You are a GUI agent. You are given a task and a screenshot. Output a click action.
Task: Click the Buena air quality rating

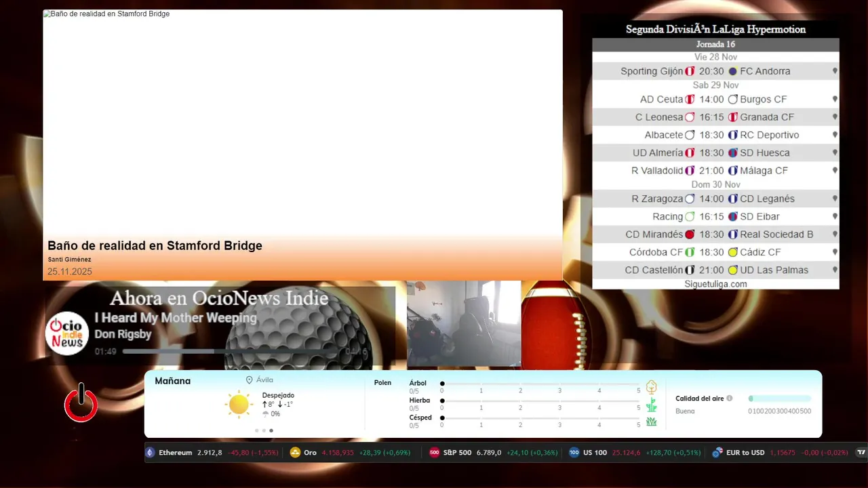point(685,411)
